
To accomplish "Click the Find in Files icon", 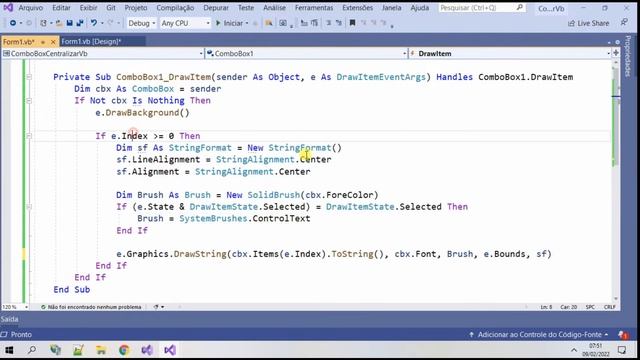I will [x=269, y=23].
